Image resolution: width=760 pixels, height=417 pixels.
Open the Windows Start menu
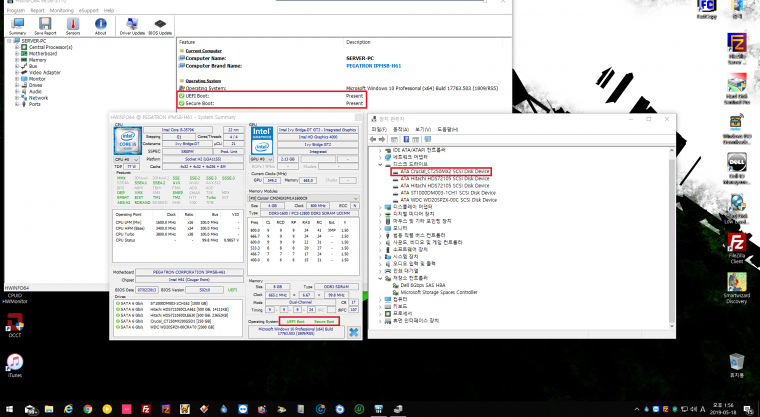(x=9, y=409)
